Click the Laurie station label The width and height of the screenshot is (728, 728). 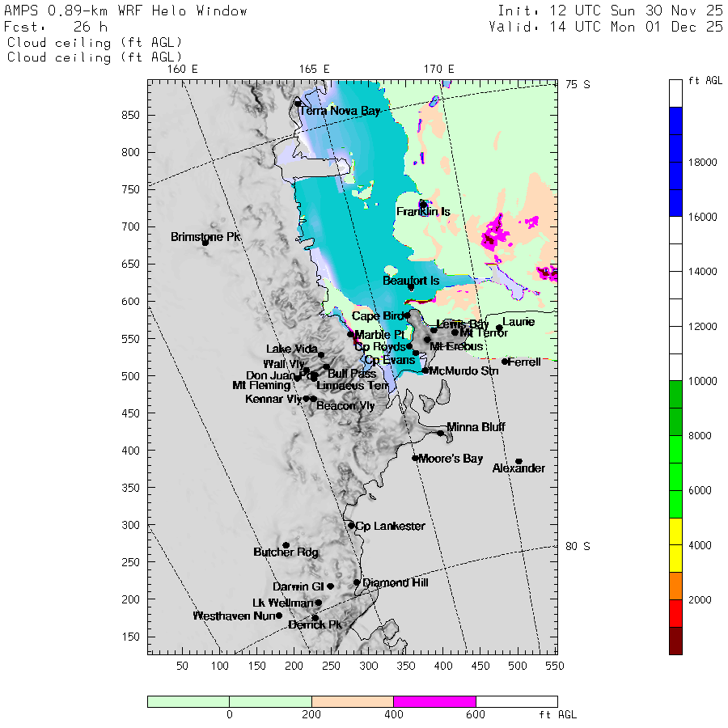[518, 322]
